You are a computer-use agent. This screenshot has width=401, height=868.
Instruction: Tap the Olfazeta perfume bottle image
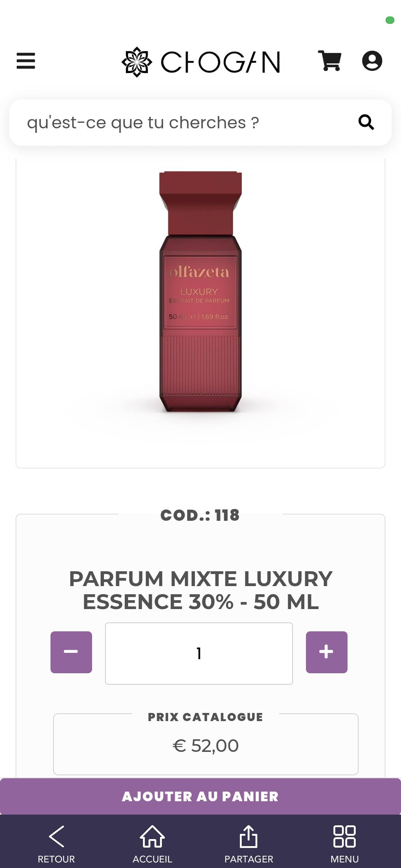click(x=200, y=291)
